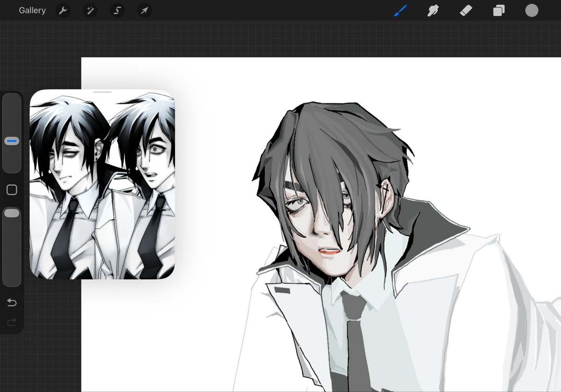Redo the last undone action
Image resolution: width=561 pixels, height=392 pixels.
[x=12, y=322]
